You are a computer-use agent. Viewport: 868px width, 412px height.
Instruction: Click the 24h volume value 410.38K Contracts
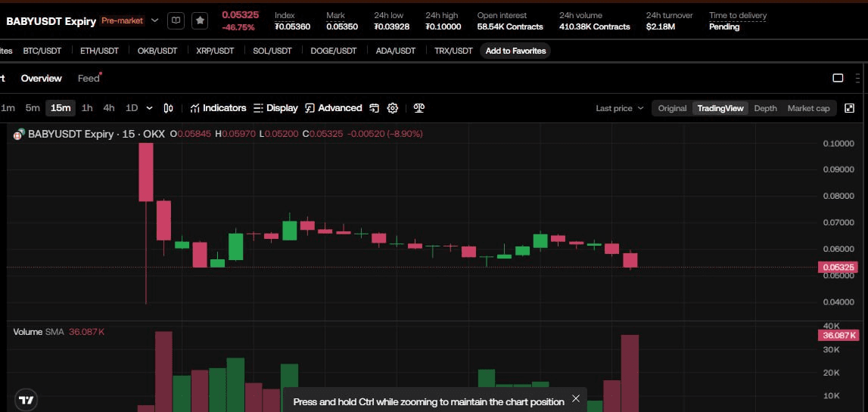pyautogui.click(x=595, y=26)
